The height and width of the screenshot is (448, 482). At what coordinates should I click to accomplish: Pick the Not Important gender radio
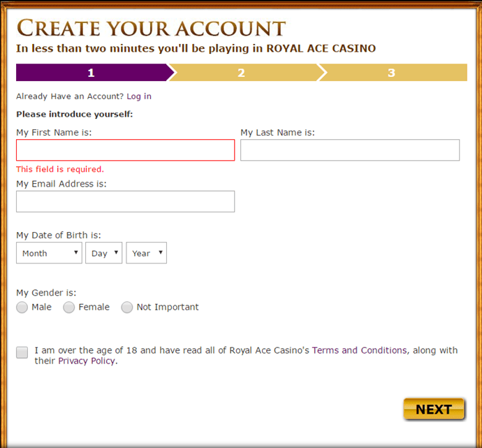[126, 308]
